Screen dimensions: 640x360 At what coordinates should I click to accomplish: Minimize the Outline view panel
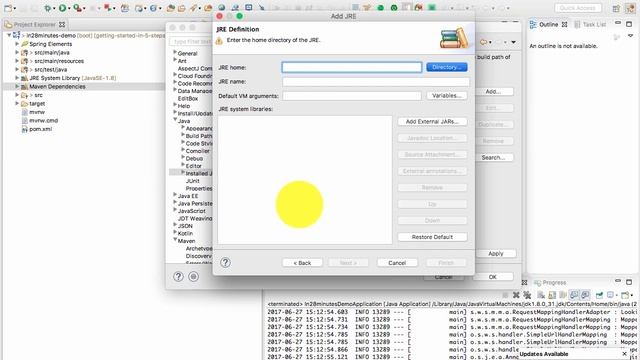click(x=618, y=24)
